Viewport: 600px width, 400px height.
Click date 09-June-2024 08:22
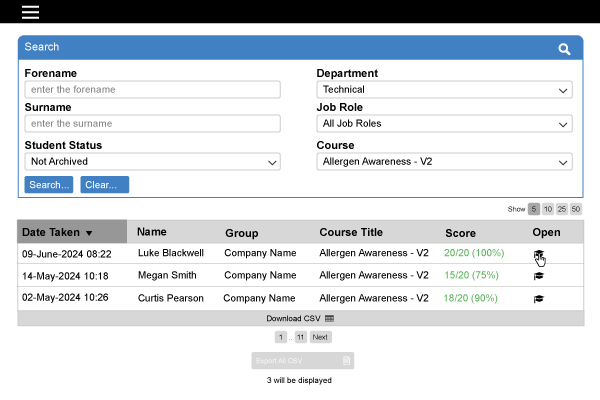point(67,254)
